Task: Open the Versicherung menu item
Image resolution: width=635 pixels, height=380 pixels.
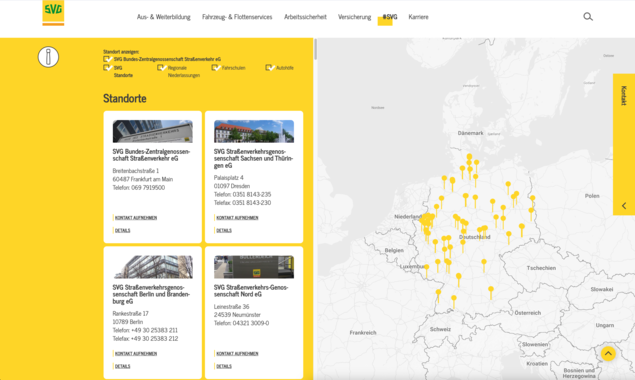Action: (354, 17)
